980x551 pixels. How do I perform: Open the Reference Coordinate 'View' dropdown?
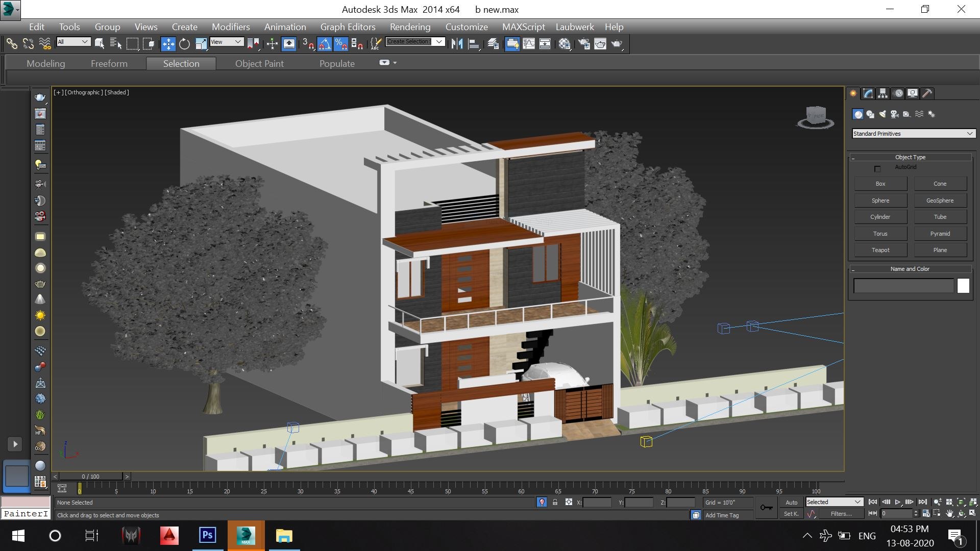click(226, 42)
